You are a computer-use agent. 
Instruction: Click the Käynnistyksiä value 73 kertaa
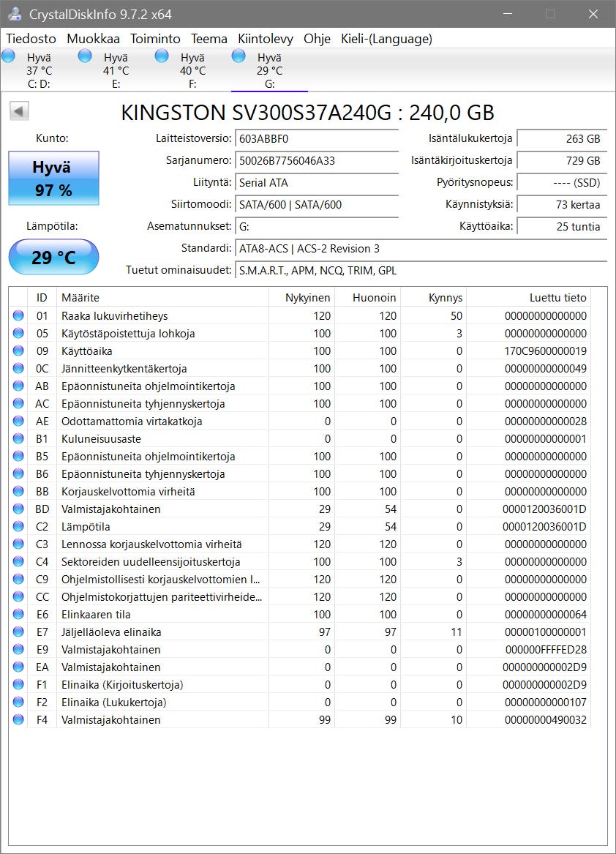(x=562, y=205)
